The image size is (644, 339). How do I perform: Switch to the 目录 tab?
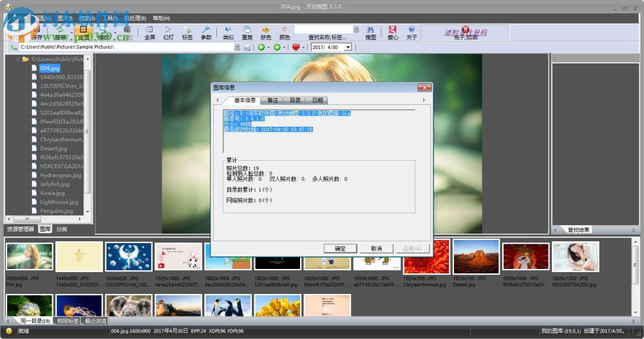295,100
